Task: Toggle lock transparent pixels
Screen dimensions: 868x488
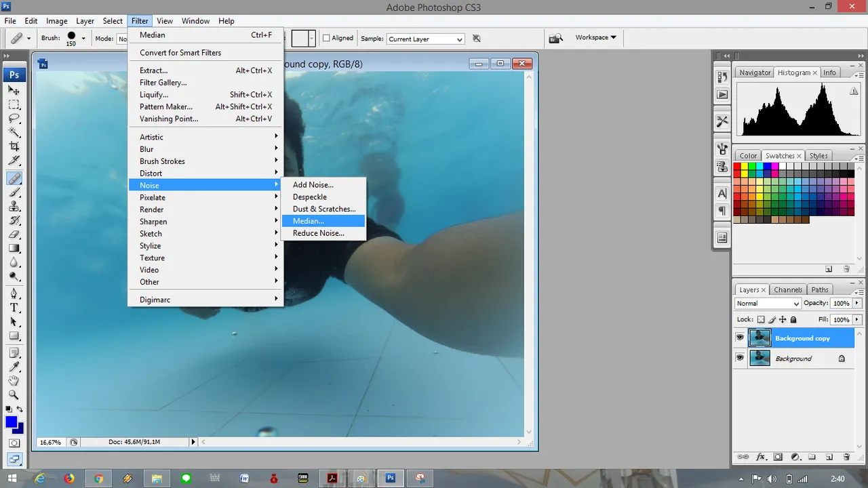Action: tap(761, 320)
